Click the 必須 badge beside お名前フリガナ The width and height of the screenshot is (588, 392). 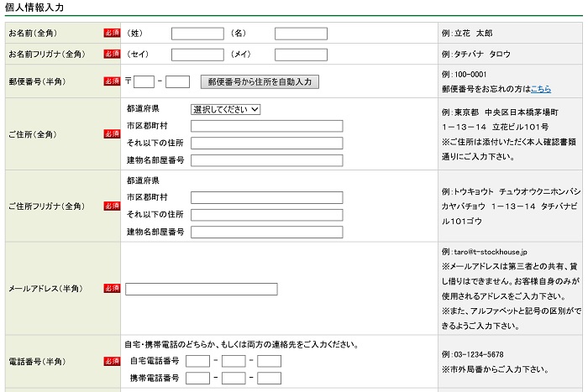coord(112,54)
